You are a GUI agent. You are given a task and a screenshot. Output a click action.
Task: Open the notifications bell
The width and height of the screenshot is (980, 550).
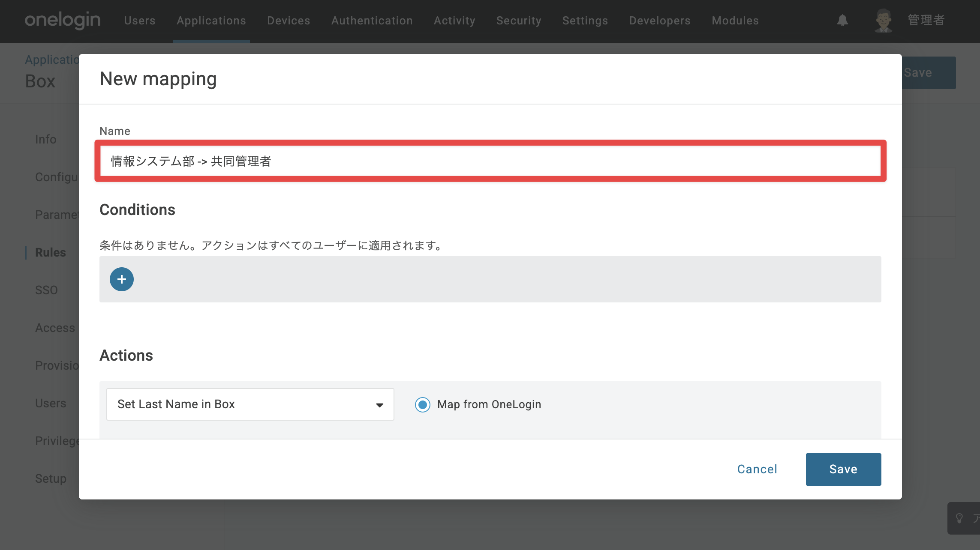click(x=842, y=20)
